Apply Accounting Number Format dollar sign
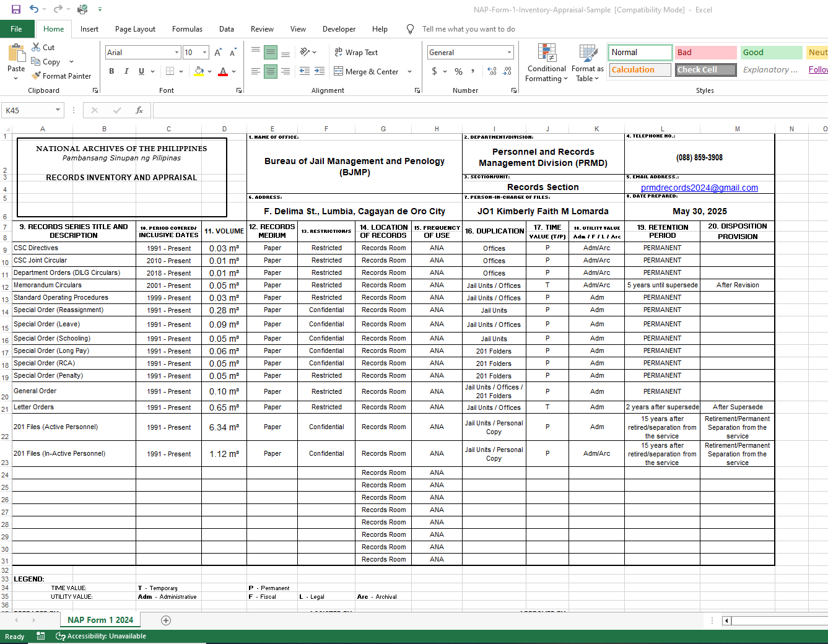 (x=435, y=71)
